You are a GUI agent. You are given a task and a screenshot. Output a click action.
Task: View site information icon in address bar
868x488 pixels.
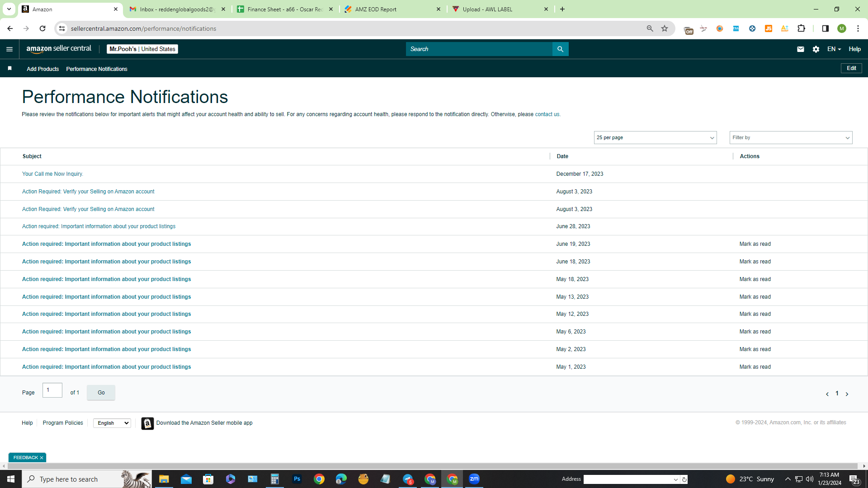coord(62,28)
